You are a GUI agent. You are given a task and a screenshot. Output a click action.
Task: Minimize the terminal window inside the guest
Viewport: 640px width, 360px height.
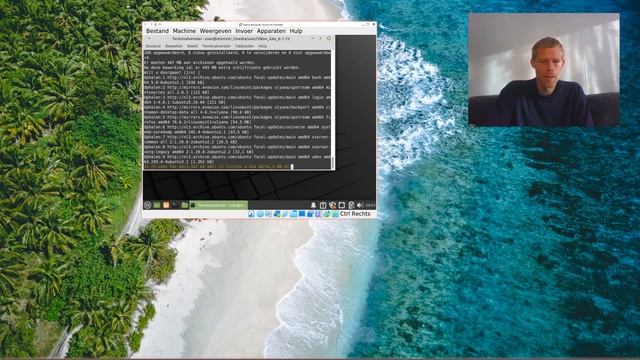click(x=313, y=38)
